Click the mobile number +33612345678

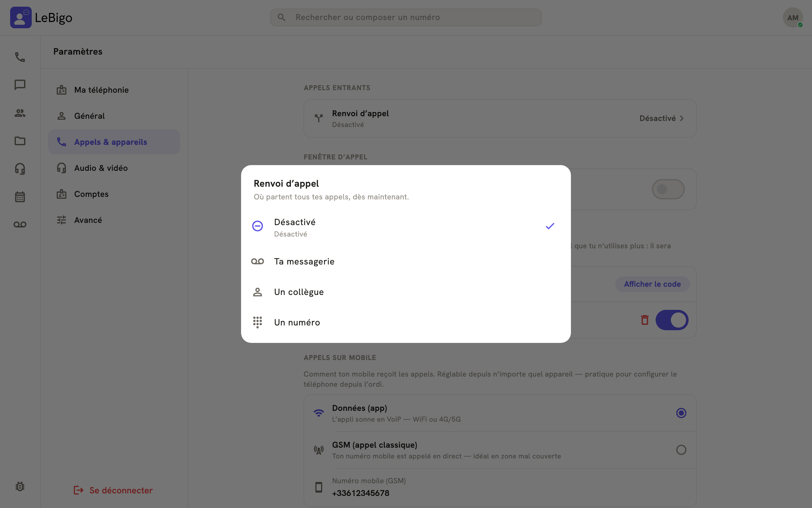[x=360, y=493]
